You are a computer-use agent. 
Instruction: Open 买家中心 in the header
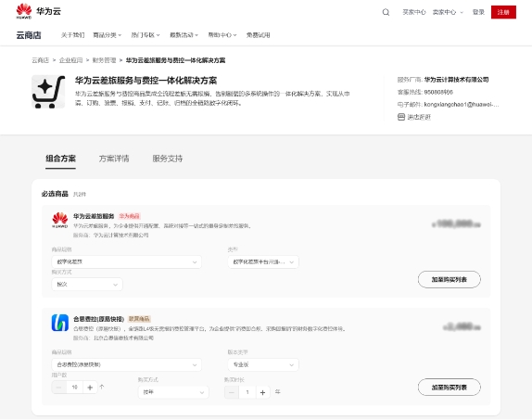click(x=414, y=12)
